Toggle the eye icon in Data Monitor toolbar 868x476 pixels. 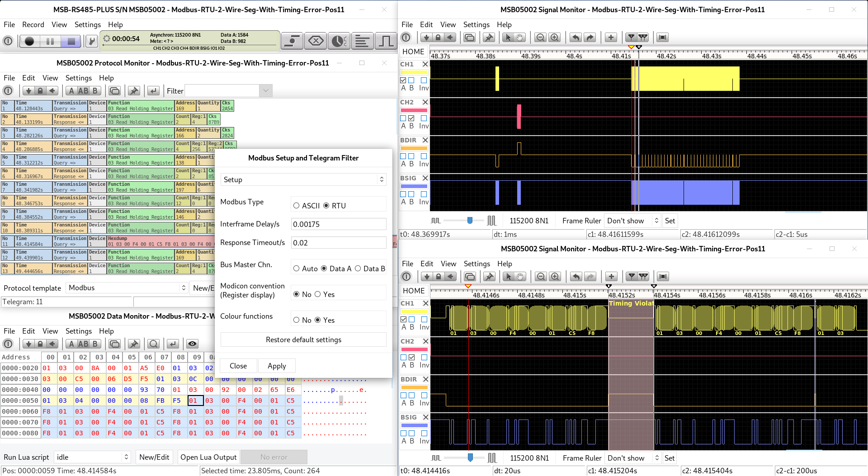coord(192,344)
